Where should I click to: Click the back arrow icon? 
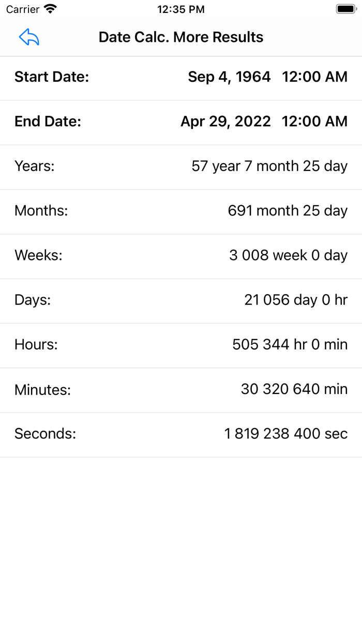(x=28, y=36)
